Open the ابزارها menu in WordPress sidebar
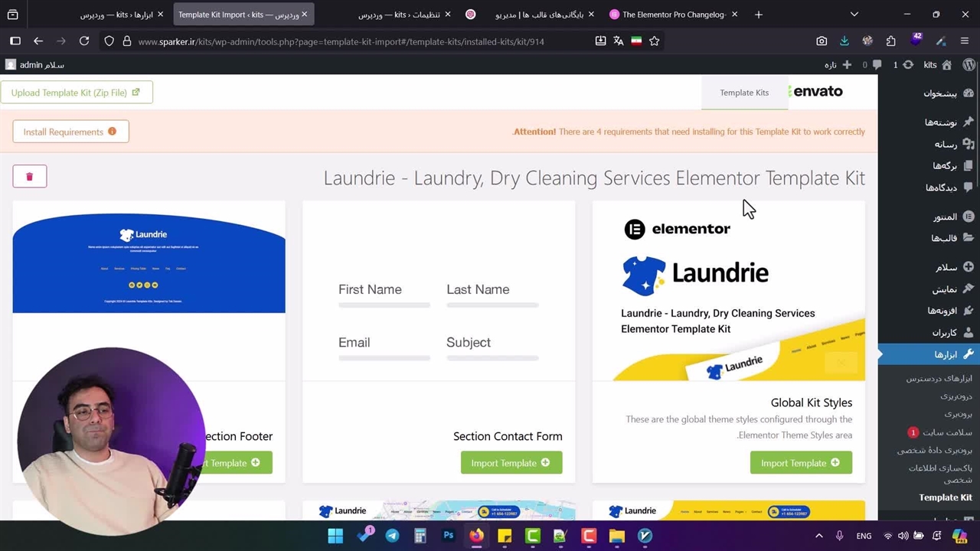Image resolution: width=980 pixels, height=551 pixels. point(946,354)
